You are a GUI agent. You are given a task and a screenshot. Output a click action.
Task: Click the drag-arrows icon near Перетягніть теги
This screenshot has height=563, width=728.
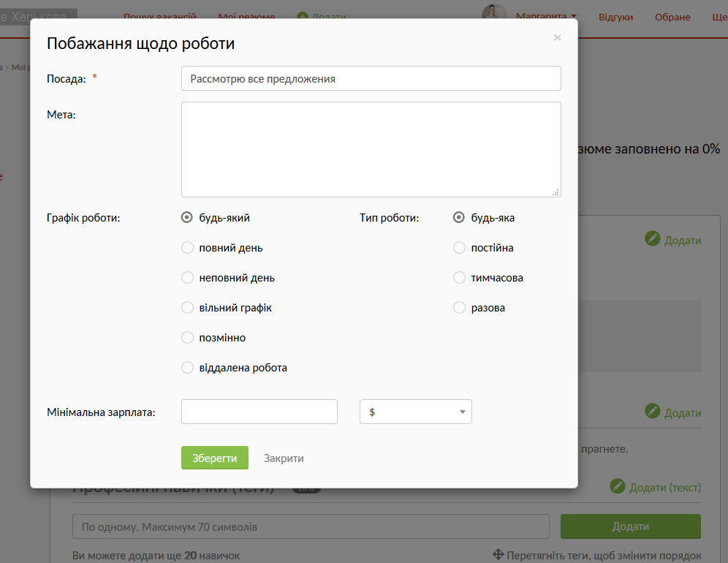(498, 555)
